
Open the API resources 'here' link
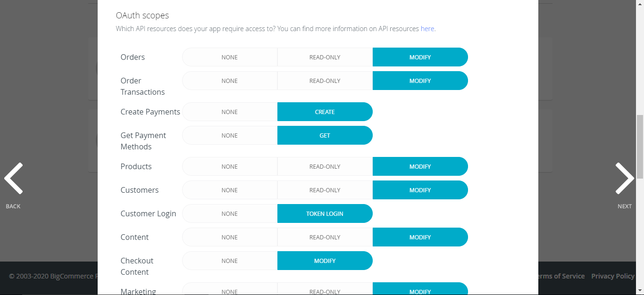point(427,29)
